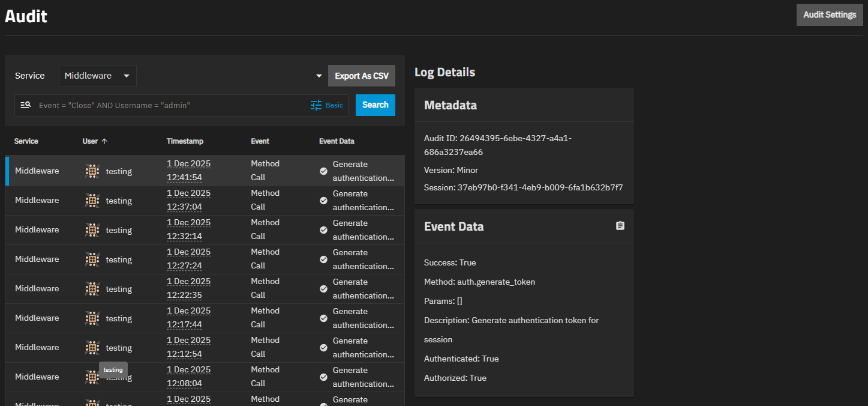Click the search filter icon in query box

click(x=25, y=105)
